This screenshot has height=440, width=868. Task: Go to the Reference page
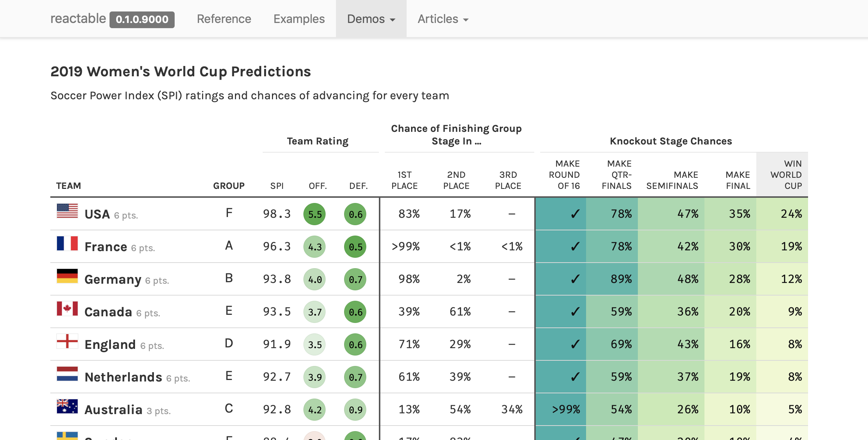tap(224, 19)
